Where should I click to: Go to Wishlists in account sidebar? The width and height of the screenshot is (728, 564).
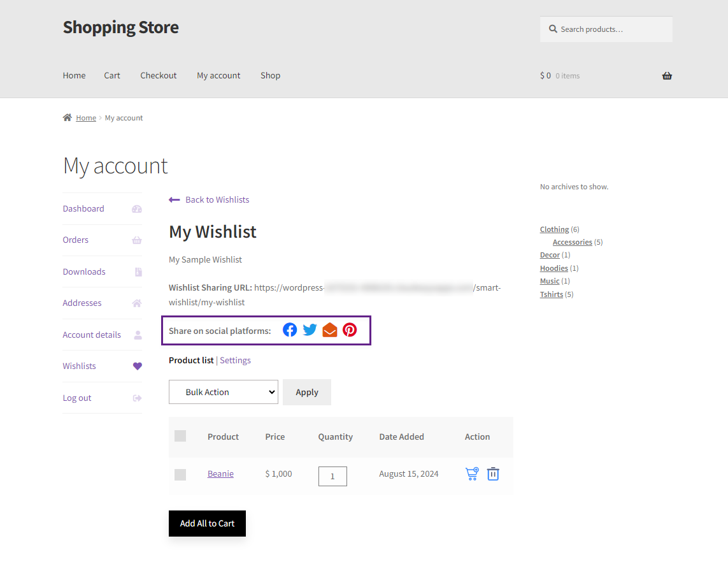[80, 366]
